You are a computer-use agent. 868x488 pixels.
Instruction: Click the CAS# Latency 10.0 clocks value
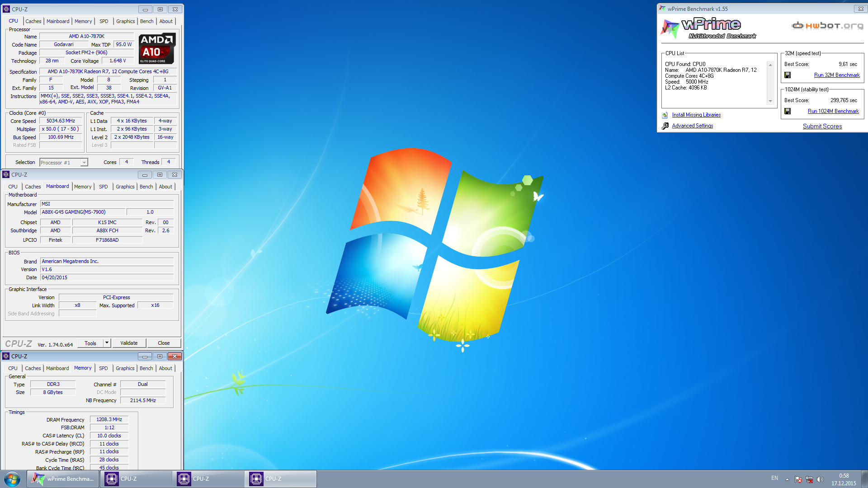click(x=109, y=436)
